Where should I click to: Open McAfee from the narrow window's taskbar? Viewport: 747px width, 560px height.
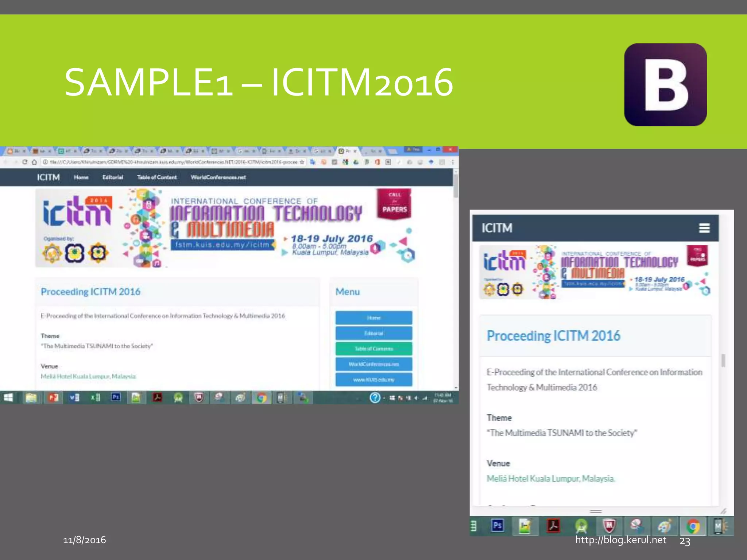click(609, 526)
